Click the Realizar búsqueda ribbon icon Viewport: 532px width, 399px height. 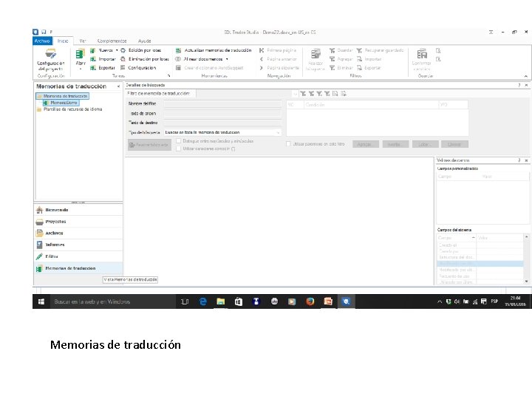[x=316, y=54]
